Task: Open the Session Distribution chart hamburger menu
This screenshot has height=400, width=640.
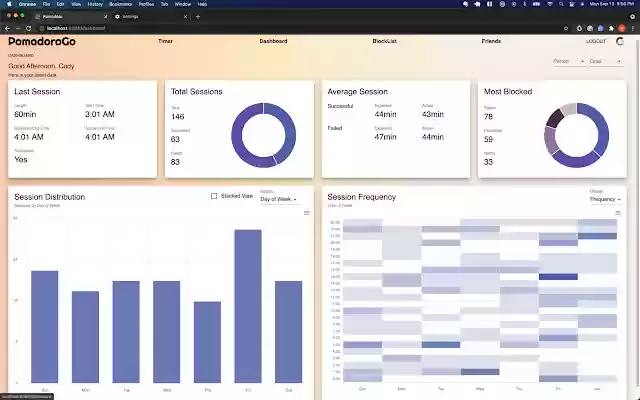Action: [x=307, y=213]
